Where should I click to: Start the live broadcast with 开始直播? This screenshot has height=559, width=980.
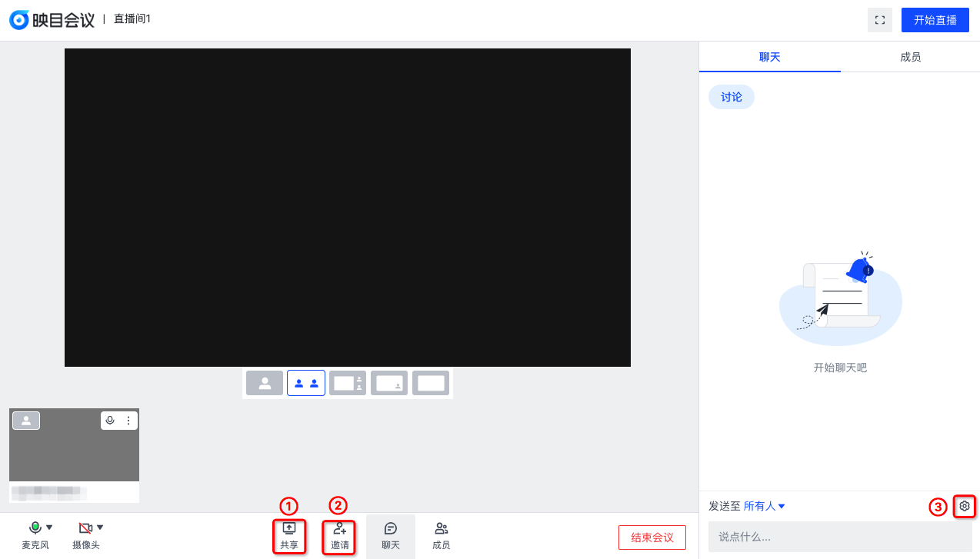point(935,20)
